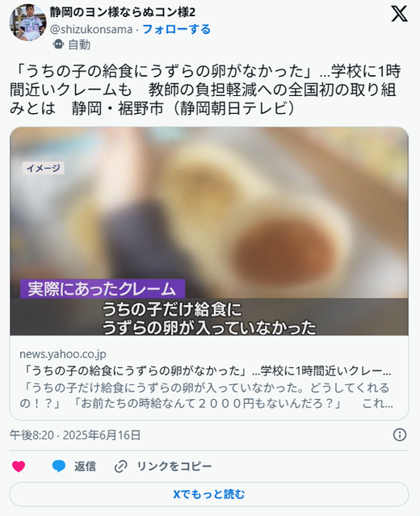Open the @shizukonsama handle link
The height and width of the screenshot is (516, 420).
click(x=91, y=29)
